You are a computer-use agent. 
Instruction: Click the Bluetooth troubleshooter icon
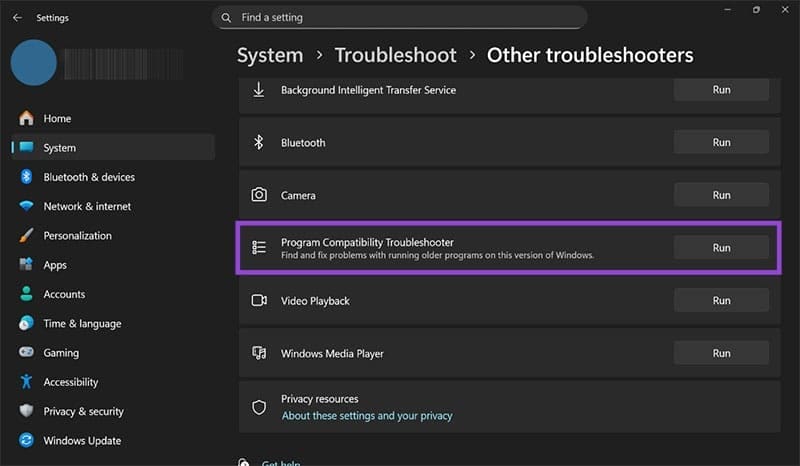(x=259, y=142)
